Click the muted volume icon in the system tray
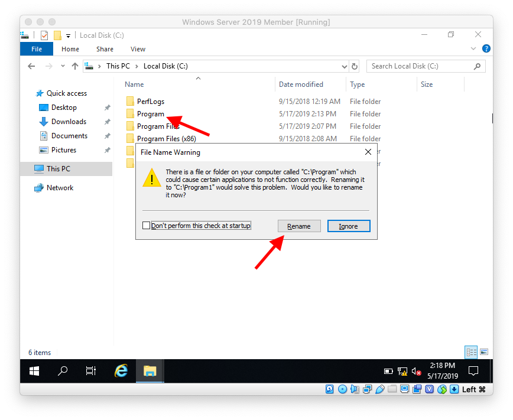513x420 pixels. pyautogui.click(x=417, y=372)
